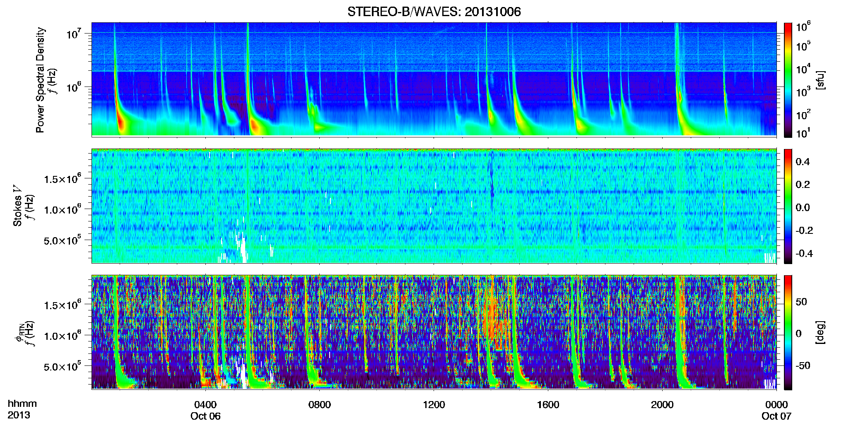Select the 1600 time axis label
The image size is (868, 447).
click(548, 405)
